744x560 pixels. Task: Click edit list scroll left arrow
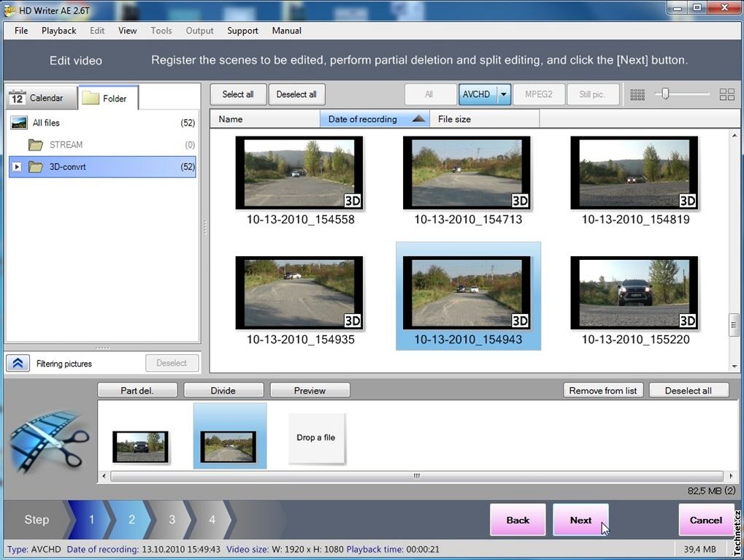point(104,475)
